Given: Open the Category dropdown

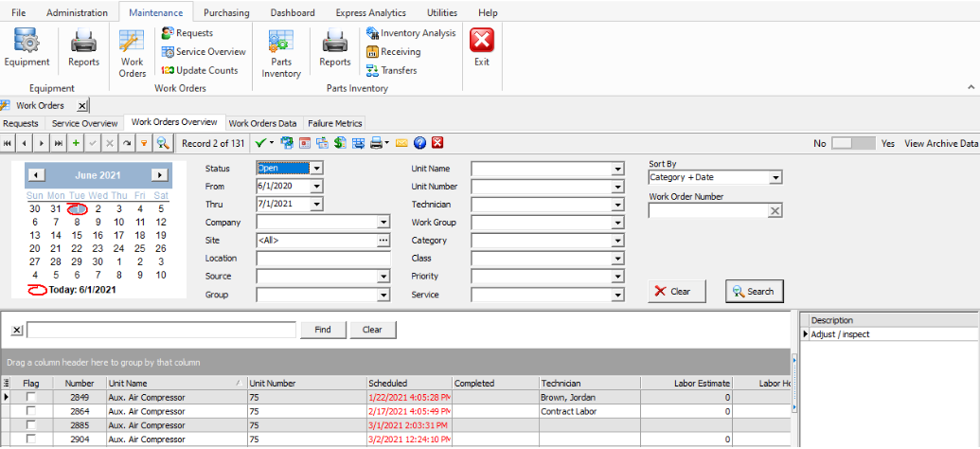Looking at the screenshot, I should click(617, 241).
